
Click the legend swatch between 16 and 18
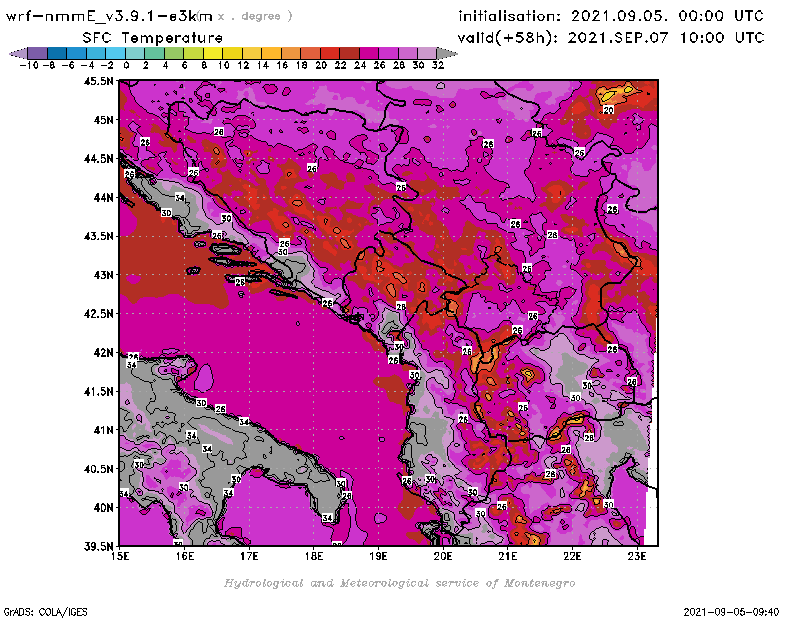(291, 53)
